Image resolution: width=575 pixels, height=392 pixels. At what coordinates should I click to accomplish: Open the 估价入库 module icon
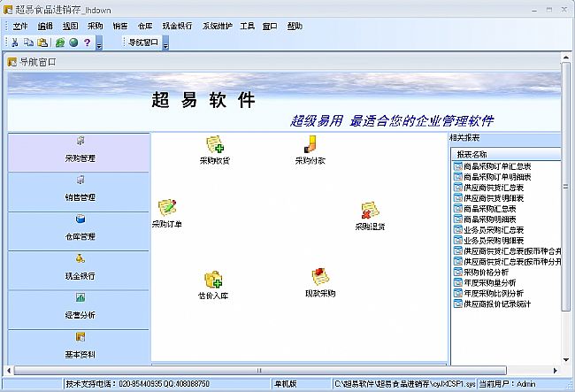[213, 285]
